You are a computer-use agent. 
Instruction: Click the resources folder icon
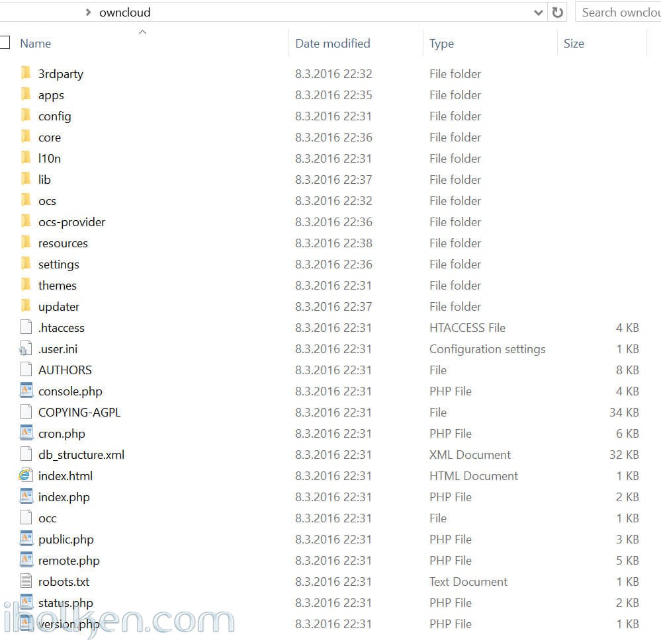point(26,242)
